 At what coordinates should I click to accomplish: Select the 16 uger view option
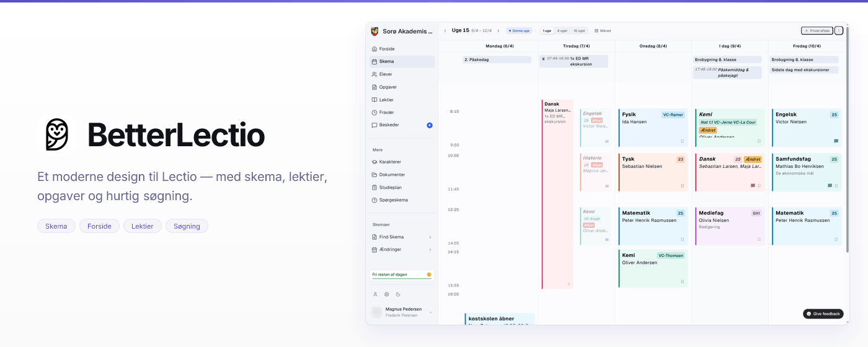[x=579, y=30]
